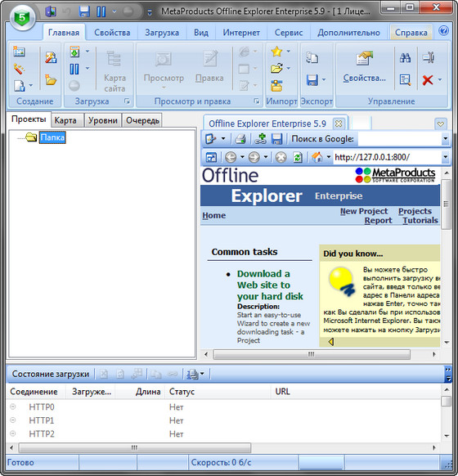Click the stop loading icon in browser toolbar
Viewport: 458px width, 476px height.
point(281,157)
